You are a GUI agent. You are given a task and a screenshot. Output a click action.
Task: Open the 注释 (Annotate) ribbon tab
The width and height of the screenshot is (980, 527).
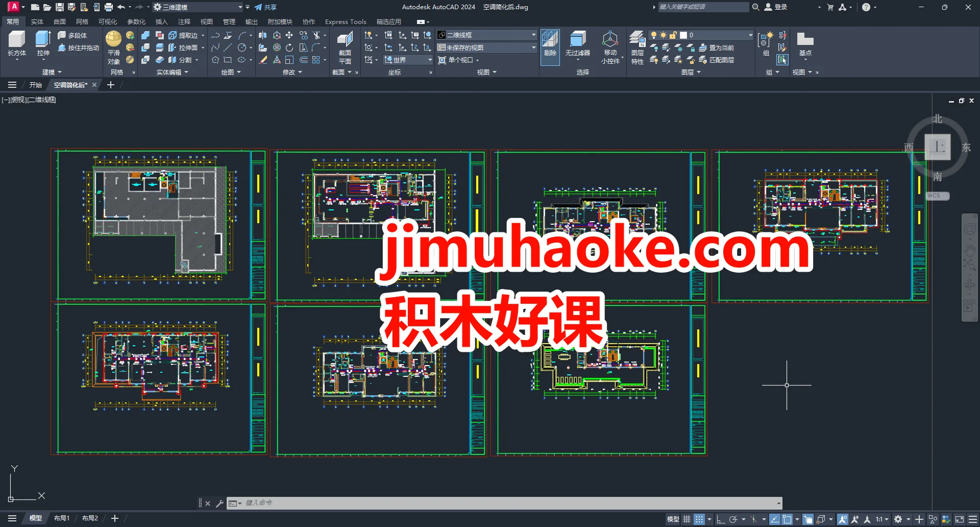click(x=184, y=21)
